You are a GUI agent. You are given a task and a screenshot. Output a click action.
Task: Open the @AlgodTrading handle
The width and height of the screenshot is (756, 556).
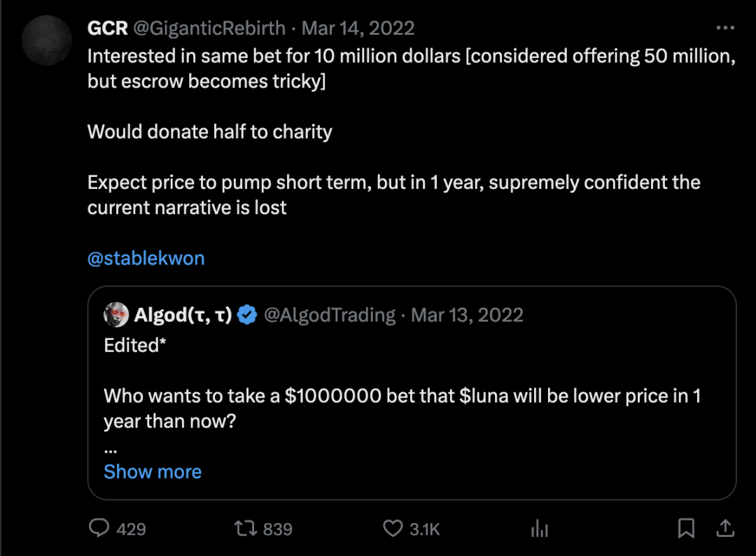click(330, 315)
